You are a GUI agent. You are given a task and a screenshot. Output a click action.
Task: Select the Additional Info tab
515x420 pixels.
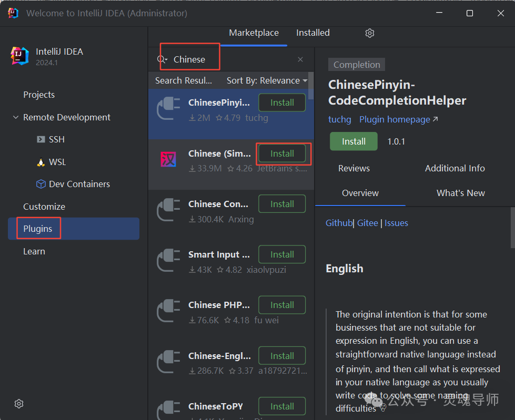pos(455,168)
